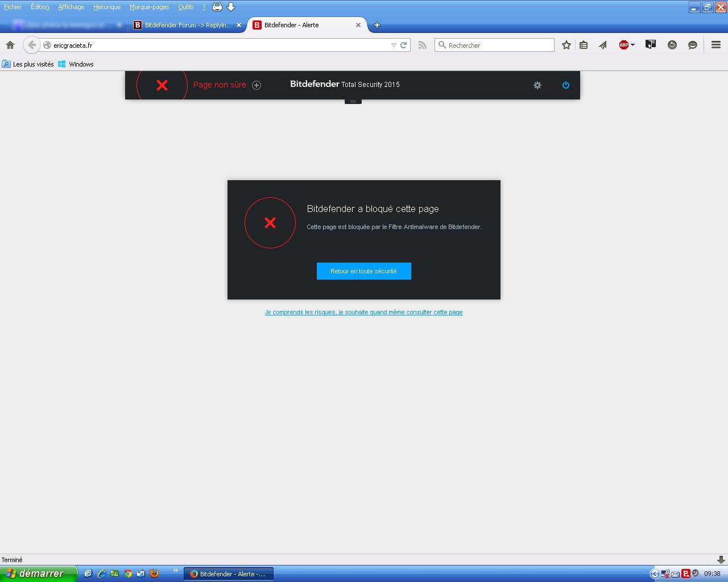Open the URL history dropdown arrow
This screenshot has width=728, height=582.
pyautogui.click(x=394, y=45)
